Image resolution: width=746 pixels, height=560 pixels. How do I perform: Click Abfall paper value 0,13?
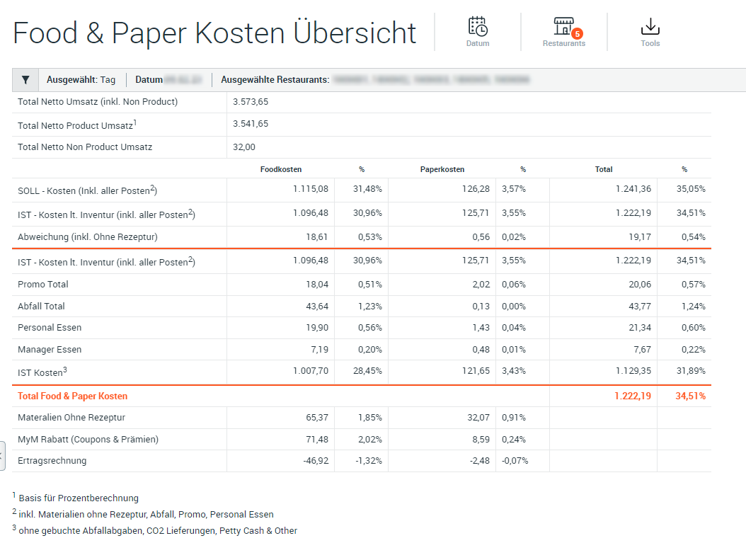(x=481, y=307)
